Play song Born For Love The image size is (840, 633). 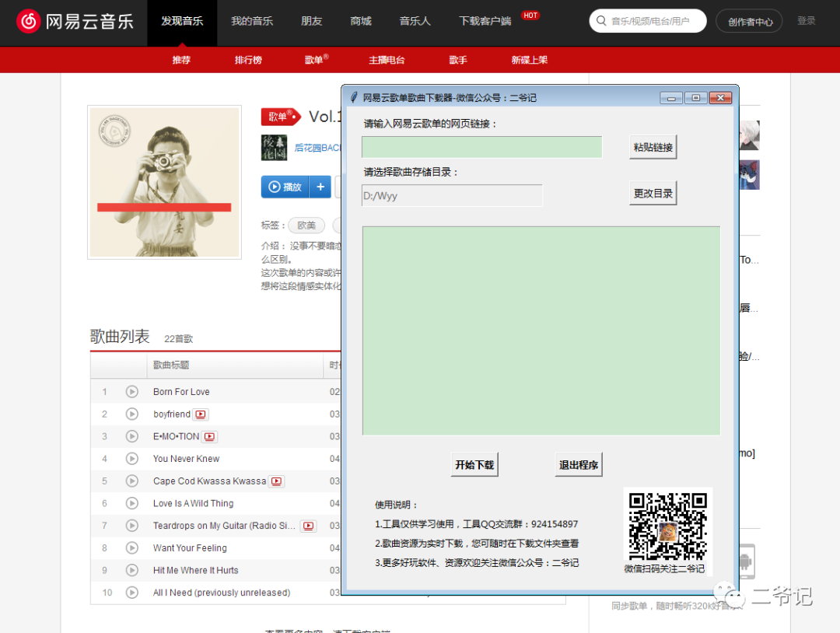(x=131, y=391)
